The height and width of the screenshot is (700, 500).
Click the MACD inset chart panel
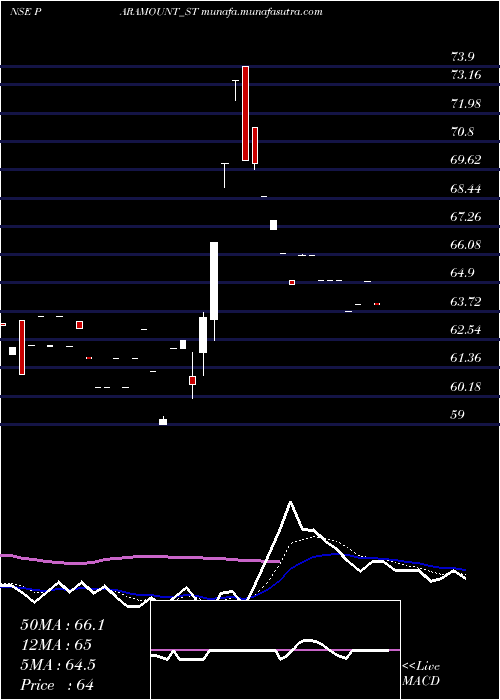[x=275, y=650]
